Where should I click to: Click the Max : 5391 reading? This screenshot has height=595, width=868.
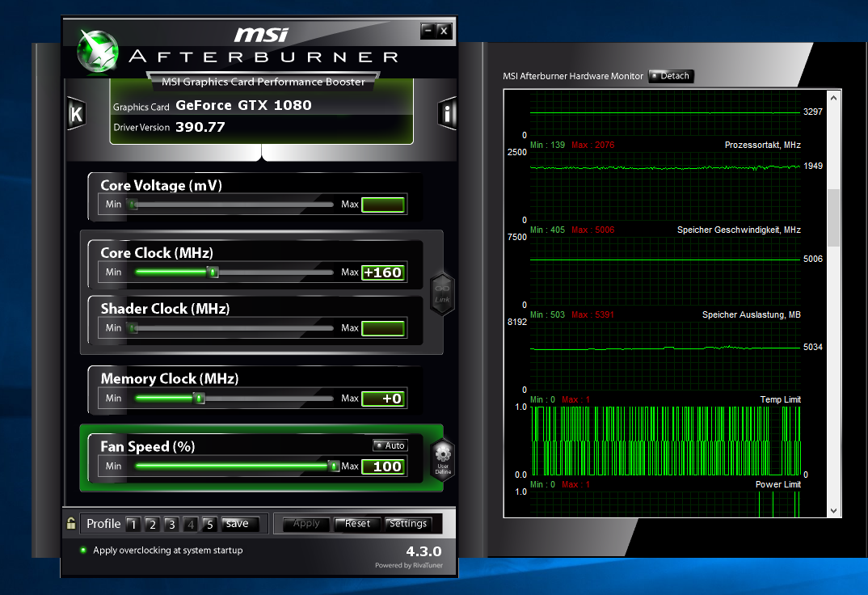click(593, 314)
